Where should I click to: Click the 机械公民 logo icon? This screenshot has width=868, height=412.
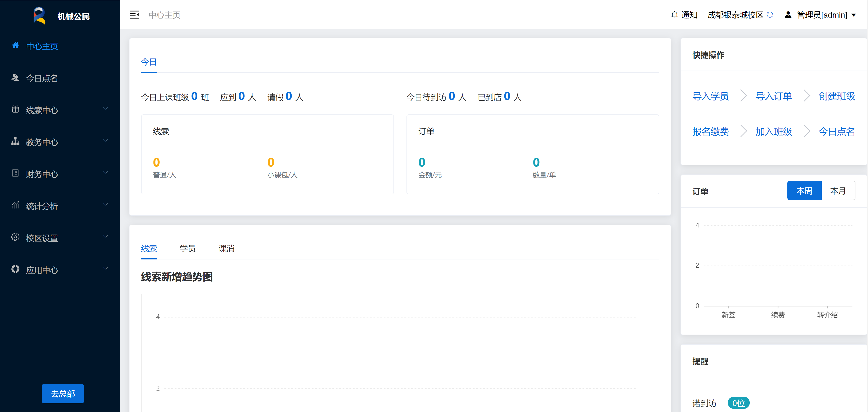40,16
